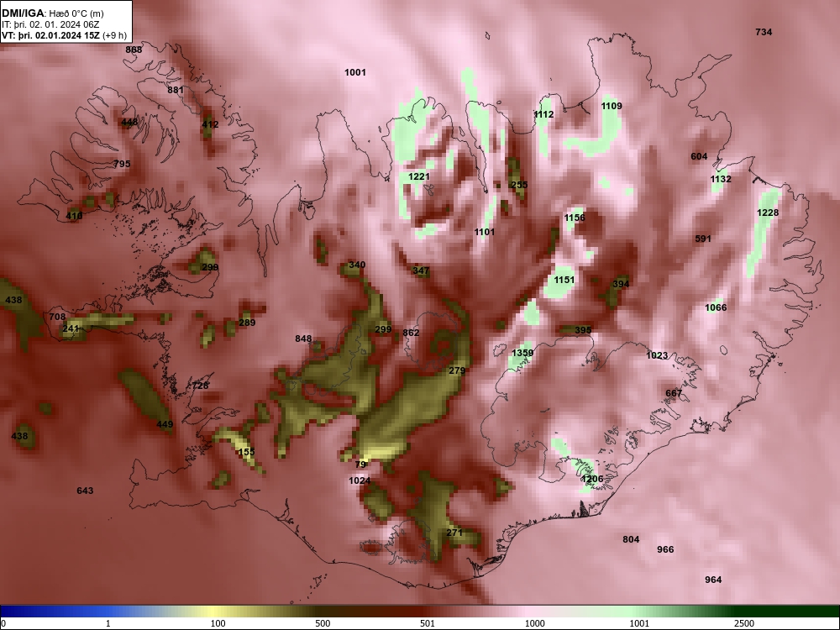Click the 964 offshore value

click(713, 580)
